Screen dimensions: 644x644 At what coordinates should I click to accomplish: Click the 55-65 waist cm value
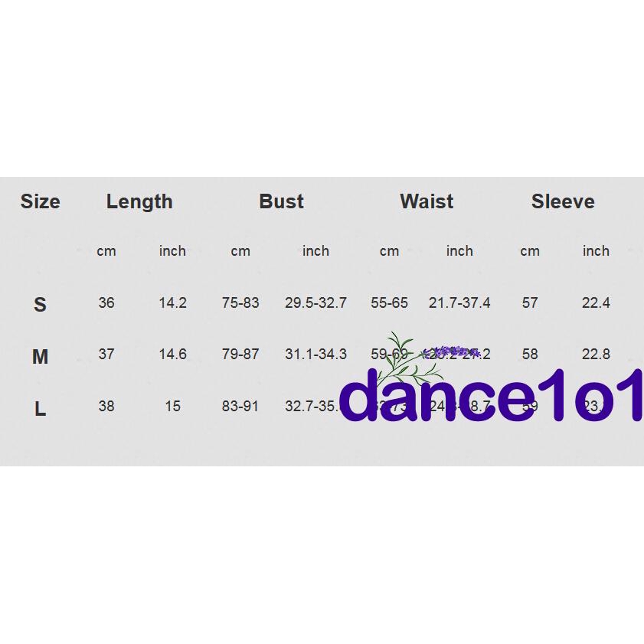389,302
